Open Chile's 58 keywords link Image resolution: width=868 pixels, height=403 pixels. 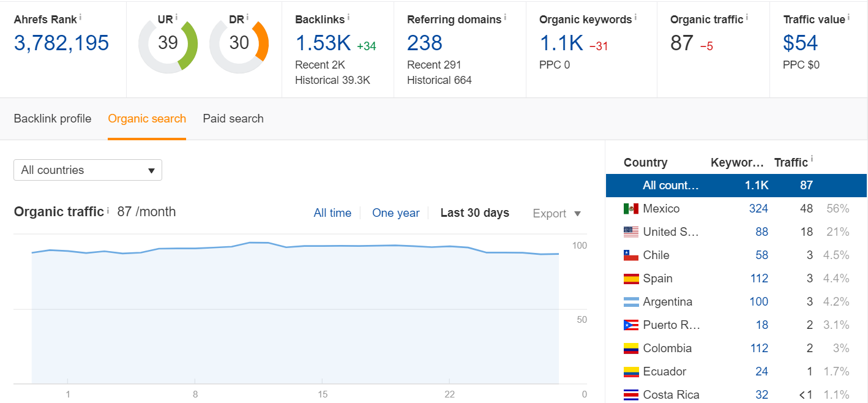coord(761,255)
